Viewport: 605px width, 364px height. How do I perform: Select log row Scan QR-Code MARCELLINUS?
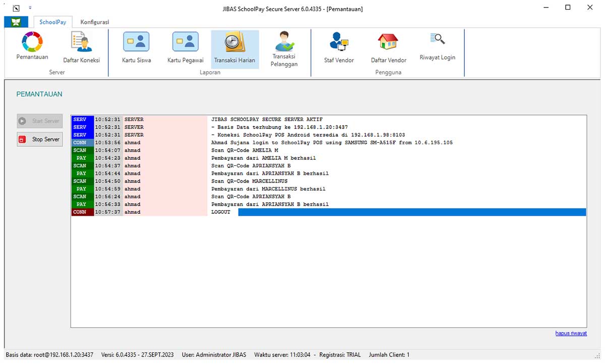click(x=328, y=181)
